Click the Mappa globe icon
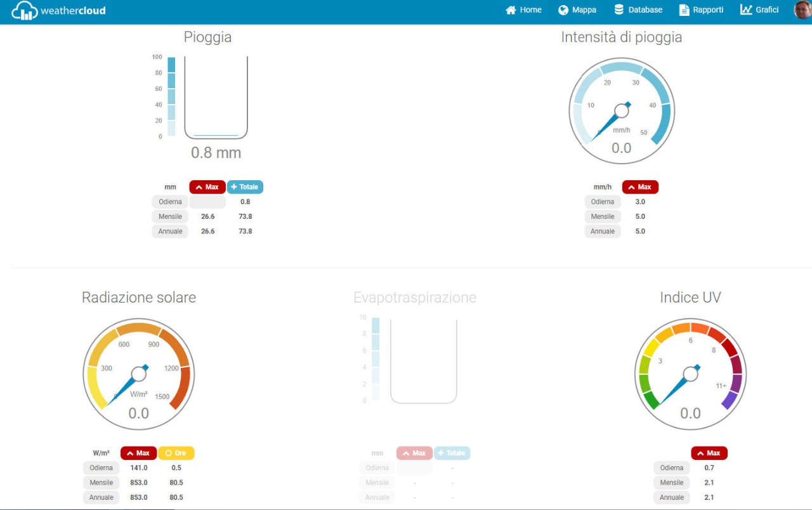Viewport: 812px width, 510px height. tap(563, 10)
